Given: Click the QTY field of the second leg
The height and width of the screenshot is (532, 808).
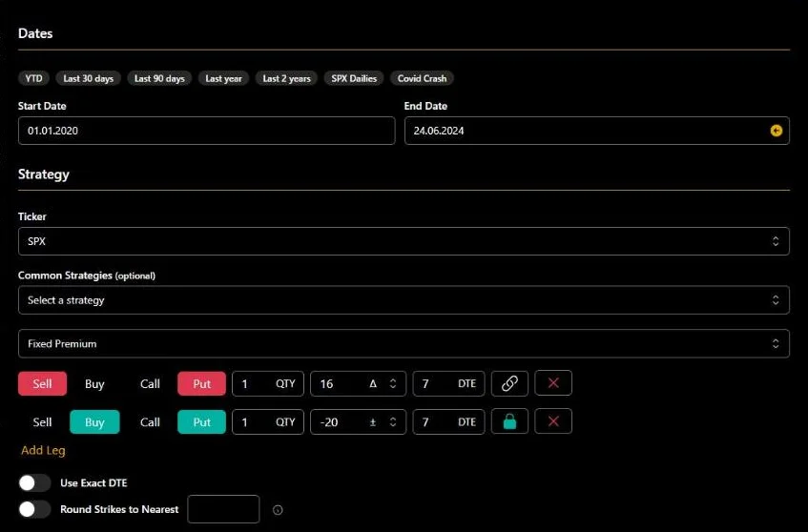Looking at the screenshot, I should 268,422.
